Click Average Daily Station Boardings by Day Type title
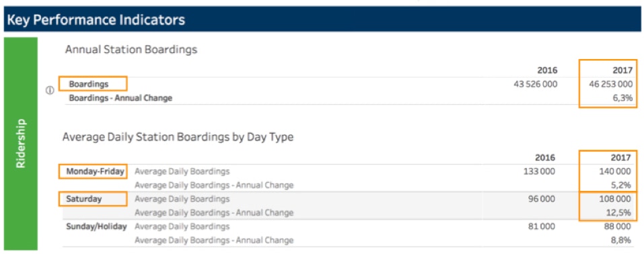 tap(178, 137)
